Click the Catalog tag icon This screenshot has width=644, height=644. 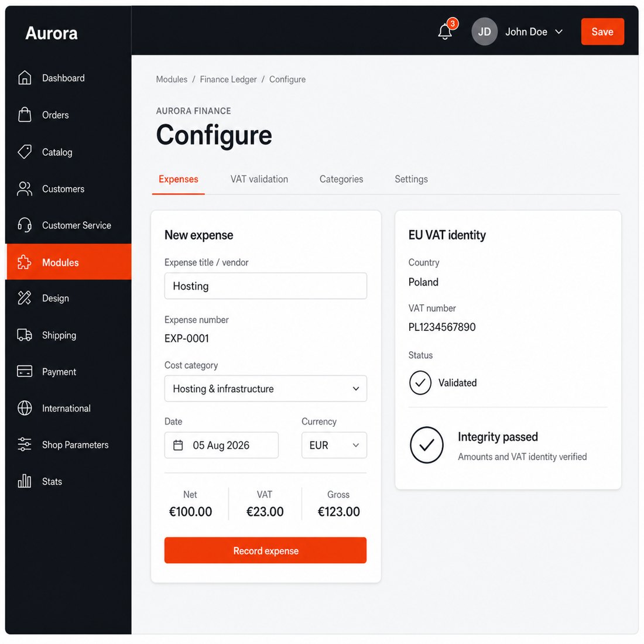pos(25,152)
